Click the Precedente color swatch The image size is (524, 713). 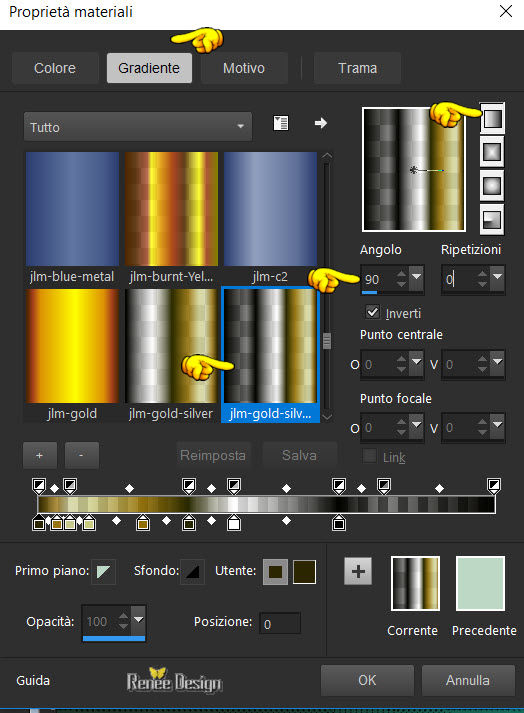tap(480, 583)
